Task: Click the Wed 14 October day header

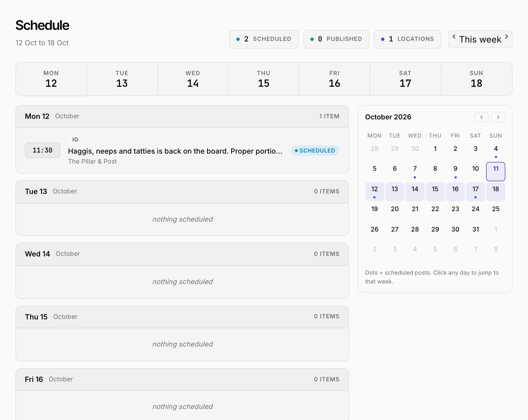Action: coord(182,254)
